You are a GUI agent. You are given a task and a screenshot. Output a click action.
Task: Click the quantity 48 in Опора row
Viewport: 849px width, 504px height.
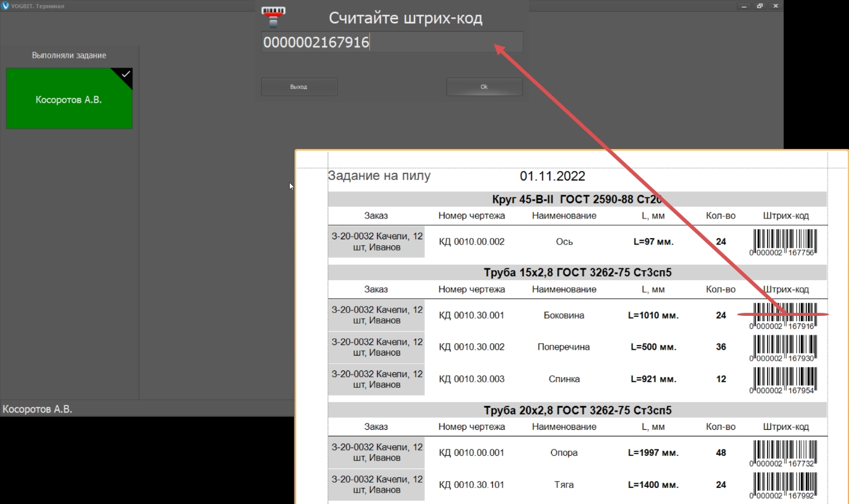click(721, 452)
